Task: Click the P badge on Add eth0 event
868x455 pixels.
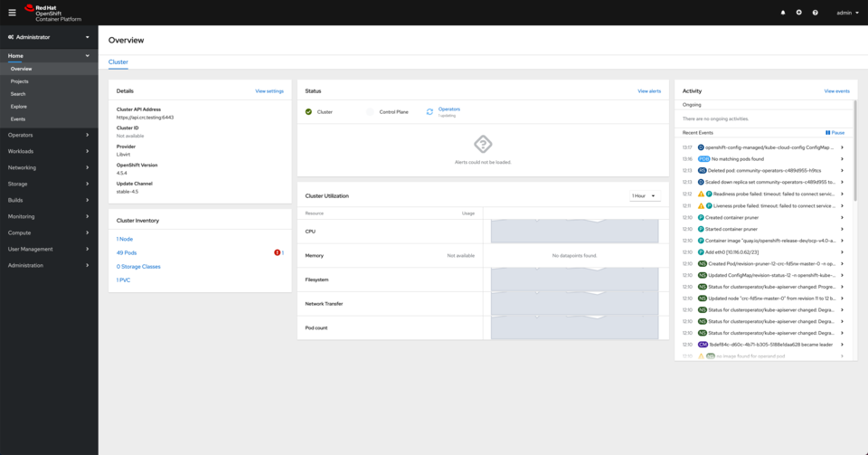Action: [x=701, y=251]
